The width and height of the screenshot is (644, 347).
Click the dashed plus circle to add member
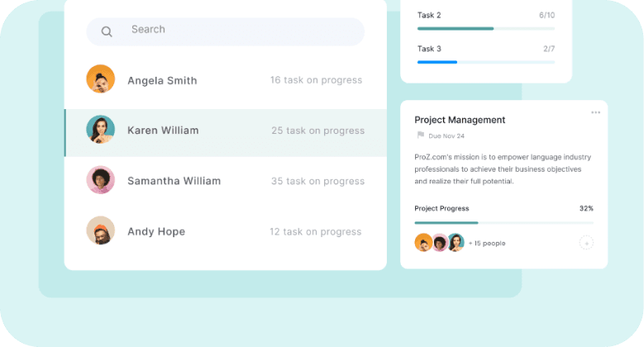coord(586,243)
